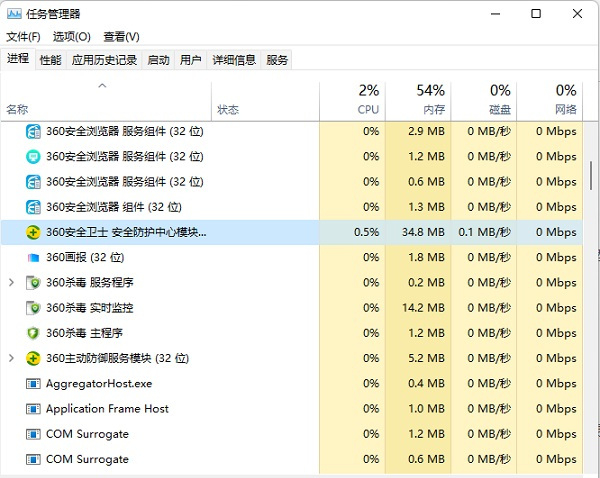
Task: Open the 查看(V) menu
Action: click(x=121, y=37)
